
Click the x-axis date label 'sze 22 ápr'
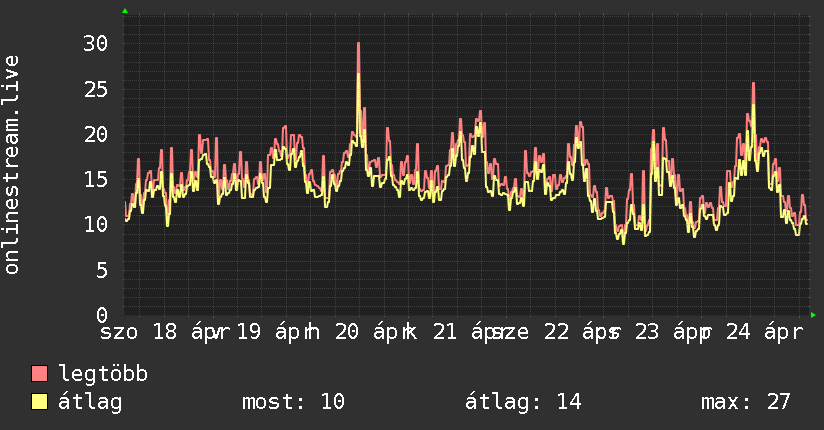[554, 333]
